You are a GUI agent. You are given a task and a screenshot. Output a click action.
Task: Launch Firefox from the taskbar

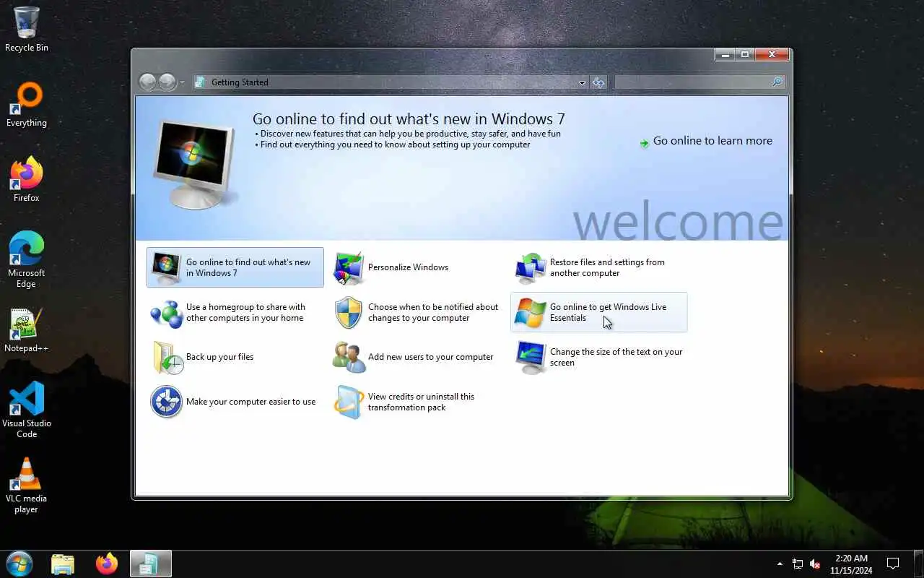point(107,564)
